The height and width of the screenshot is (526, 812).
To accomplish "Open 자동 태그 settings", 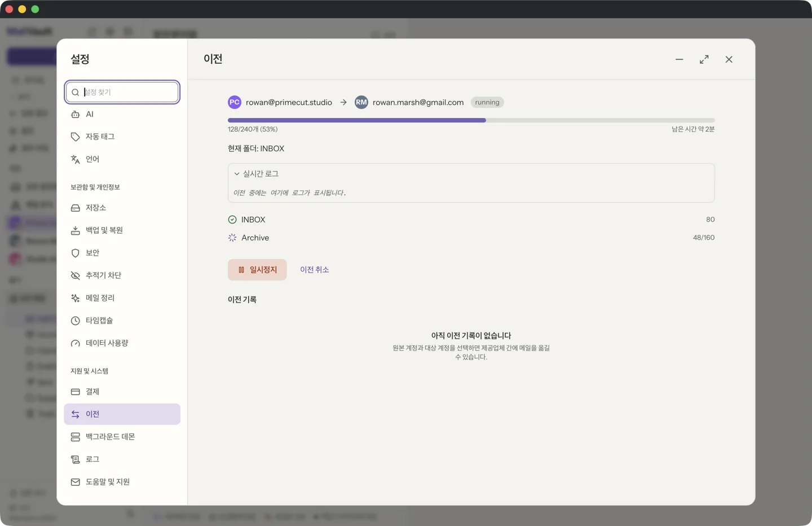I will 122,137.
